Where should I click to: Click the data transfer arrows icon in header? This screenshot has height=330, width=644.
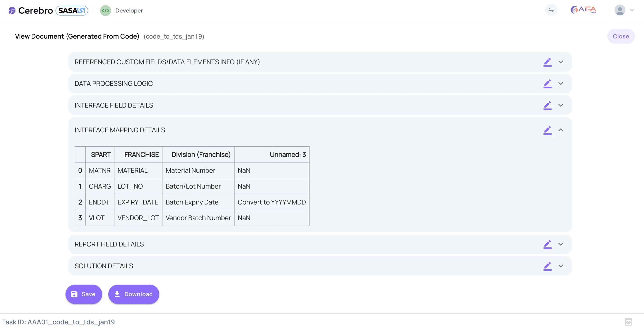[552, 10]
